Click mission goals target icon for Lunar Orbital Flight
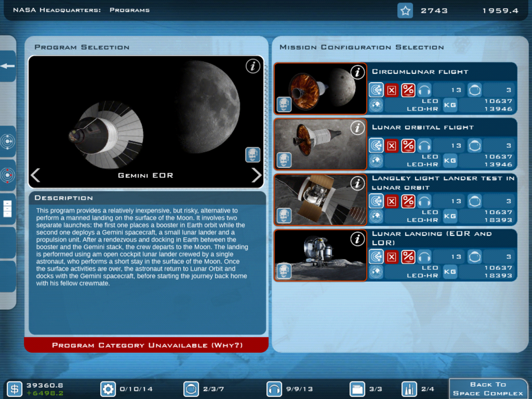This screenshot has height=399, width=532. pos(376,145)
